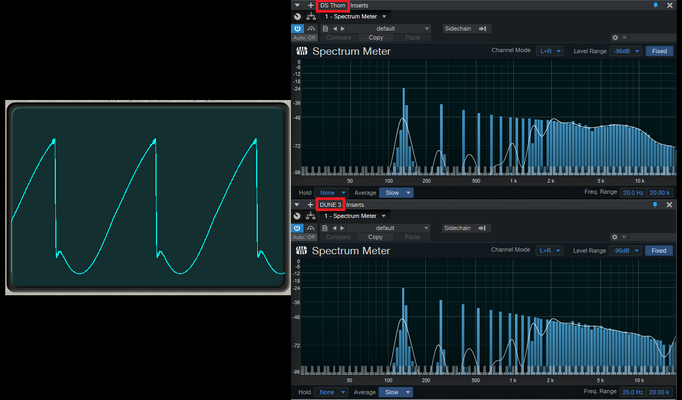Viewport: 682px width, 400px height.
Task: Select the DS Thorn channel tab
Action: pos(333,6)
